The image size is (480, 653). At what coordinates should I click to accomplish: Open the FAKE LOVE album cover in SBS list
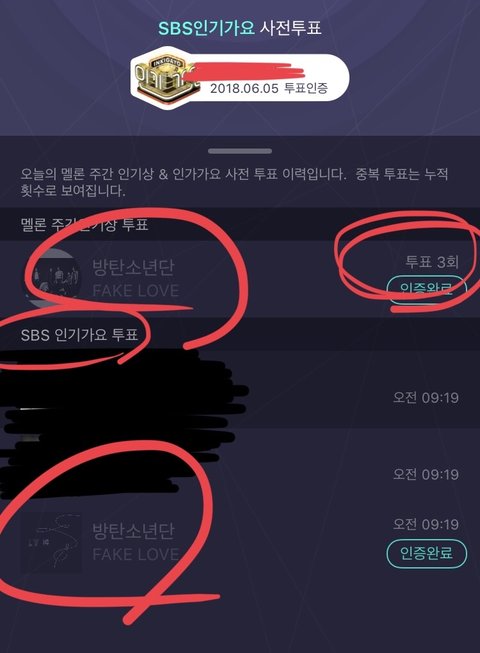[x=51, y=543]
